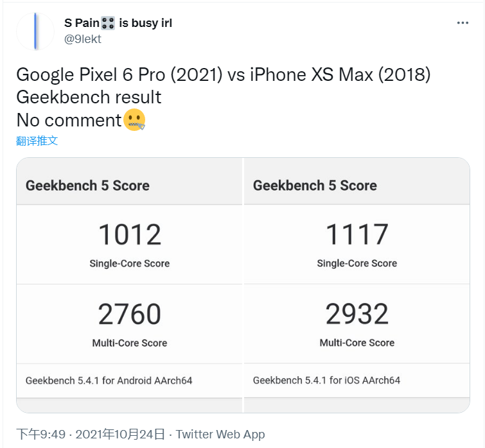Click the dice emoji in the display name
The image size is (485, 448).
(108, 24)
